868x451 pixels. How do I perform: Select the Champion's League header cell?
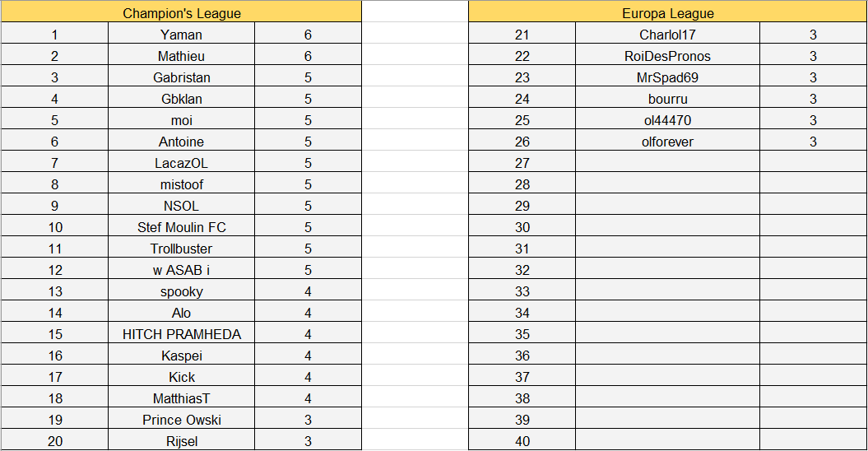point(181,13)
